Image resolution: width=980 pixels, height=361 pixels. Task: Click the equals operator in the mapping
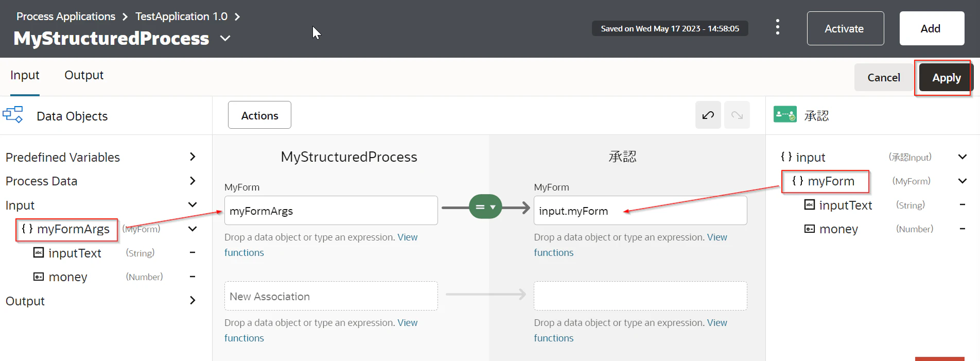485,207
